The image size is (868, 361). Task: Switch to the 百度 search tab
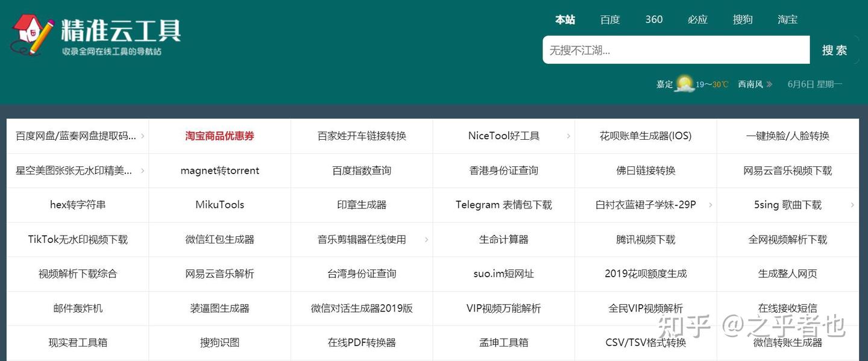pos(610,19)
